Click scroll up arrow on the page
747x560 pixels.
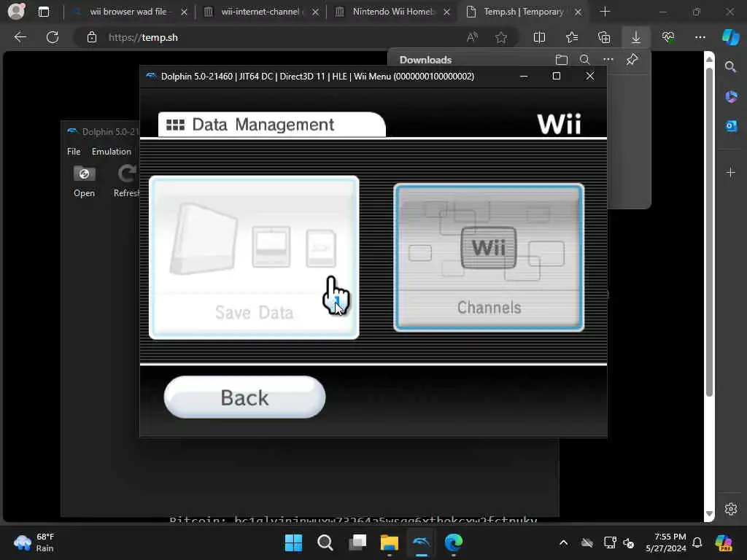click(709, 59)
